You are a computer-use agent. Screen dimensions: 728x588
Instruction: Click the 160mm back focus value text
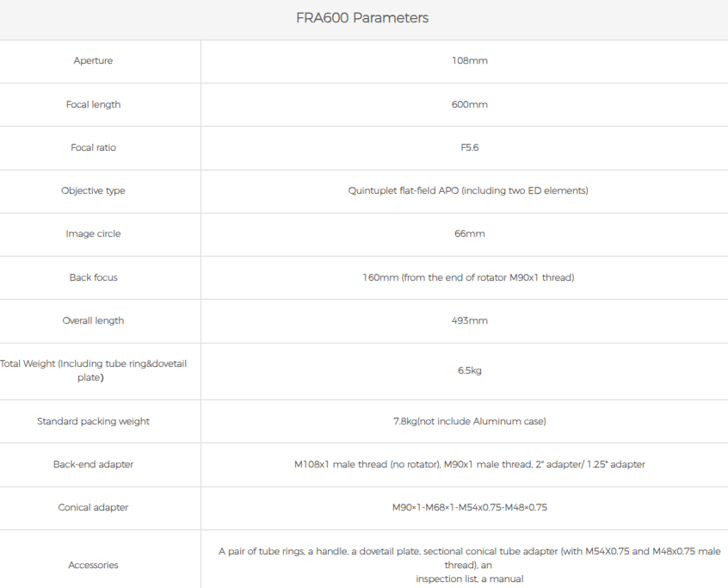pos(468,277)
